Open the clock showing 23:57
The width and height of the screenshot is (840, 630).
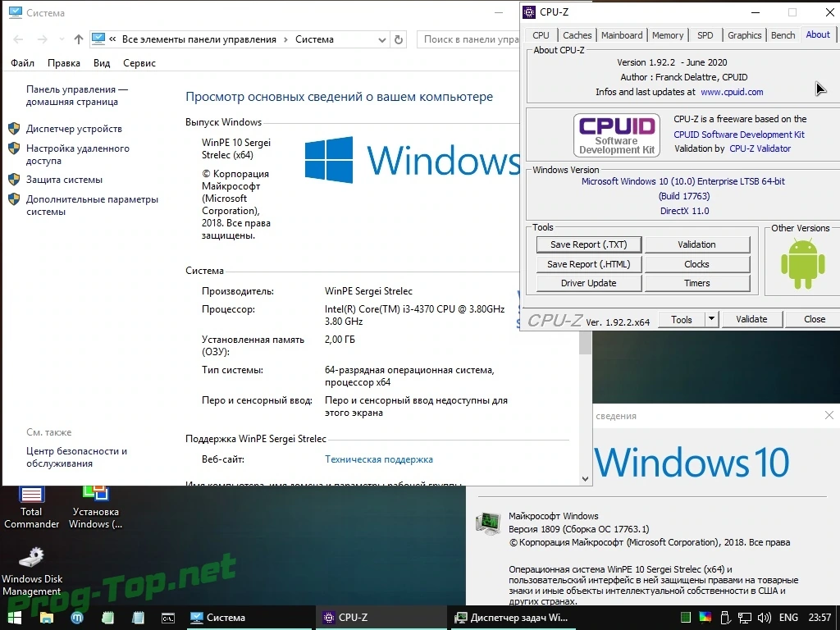819,618
